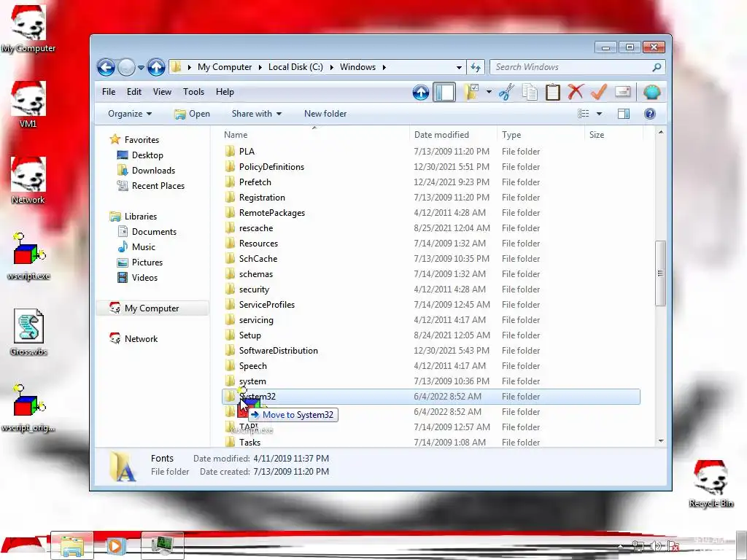Expand the breadcrumb arrow after Windows
The height and width of the screenshot is (560, 747).
coord(384,67)
